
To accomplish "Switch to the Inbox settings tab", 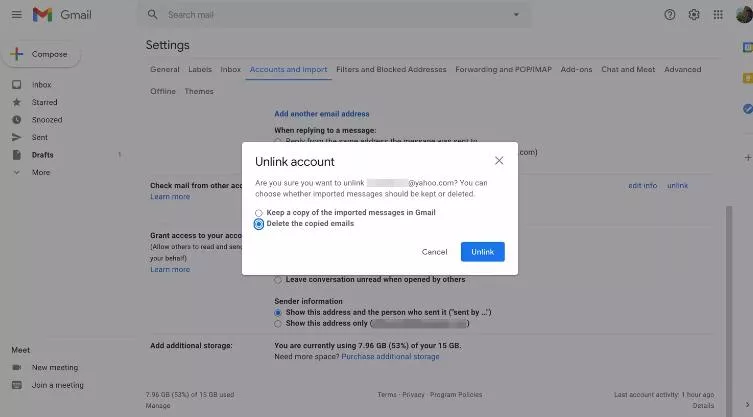I will pyautogui.click(x=231, y=70).
